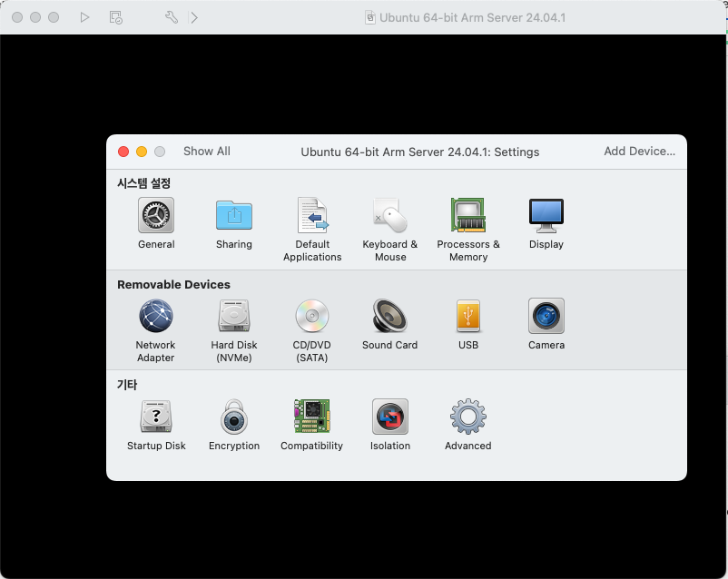Click Add Device... button

(639, 152)
